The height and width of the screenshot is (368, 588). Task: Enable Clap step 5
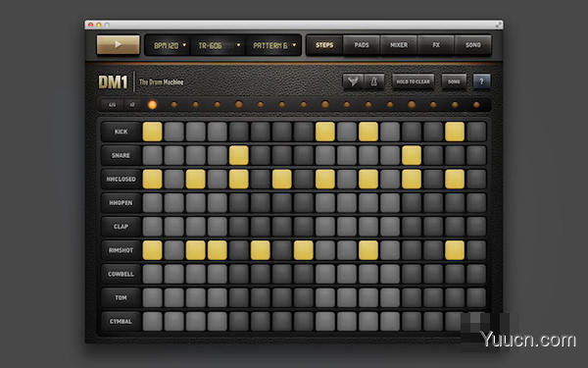pos(238,227)
